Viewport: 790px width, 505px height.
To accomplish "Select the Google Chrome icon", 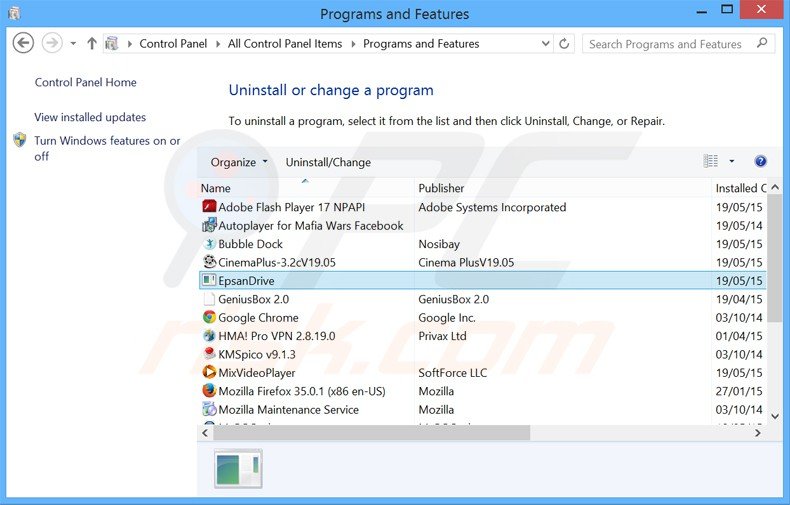I will coord(209,317).
